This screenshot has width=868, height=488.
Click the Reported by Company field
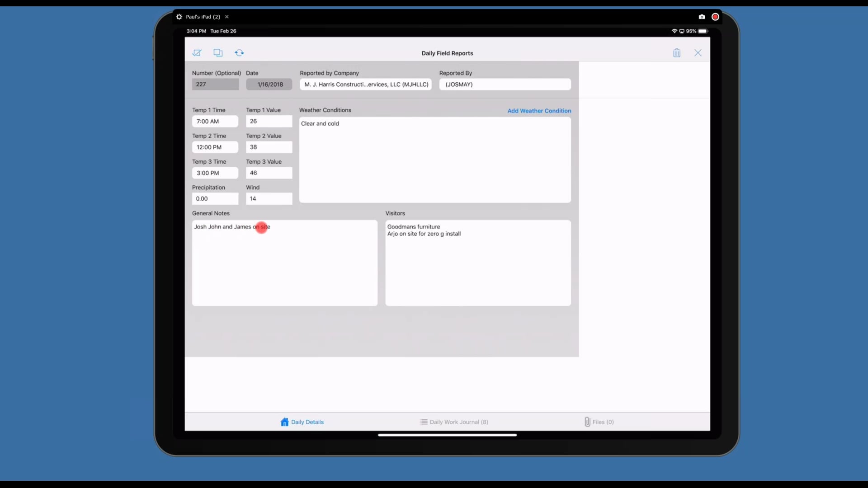365,84
